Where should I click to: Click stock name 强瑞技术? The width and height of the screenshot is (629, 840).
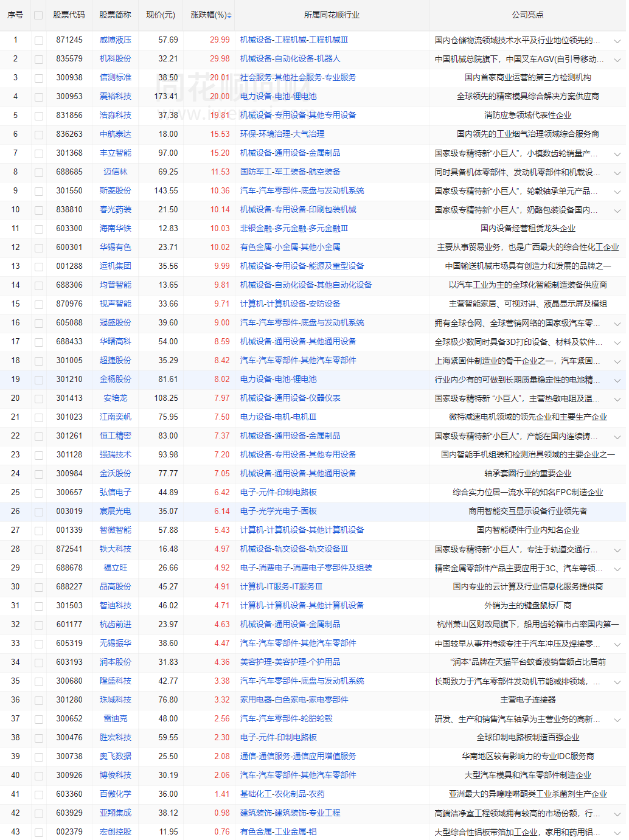click(116, 454)
